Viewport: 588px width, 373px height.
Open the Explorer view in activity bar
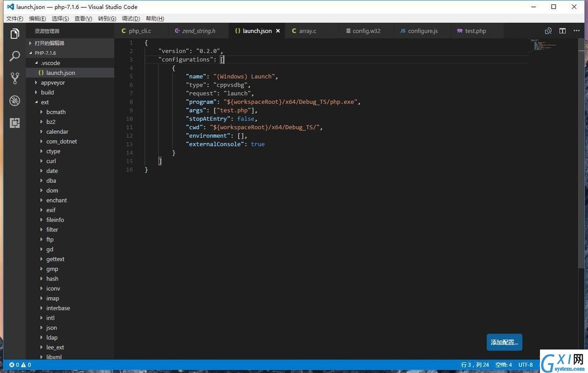(15, 34)
